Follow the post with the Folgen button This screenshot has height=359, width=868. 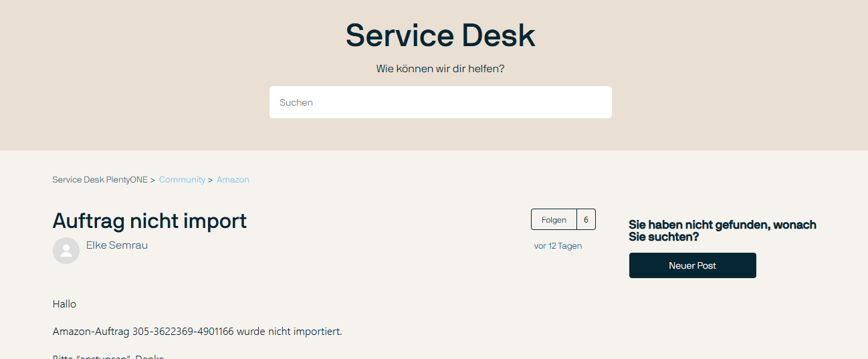[x=554, y=219]
